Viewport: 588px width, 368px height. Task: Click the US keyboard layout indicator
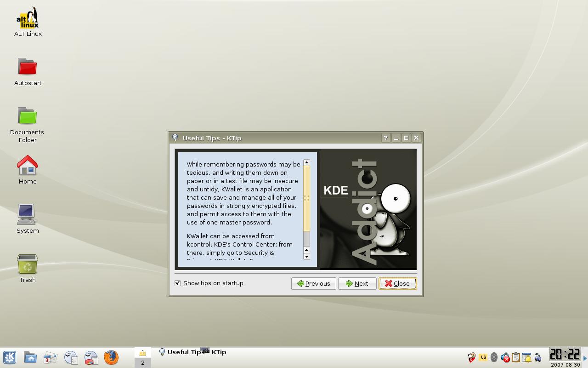(x=483, y=357)
